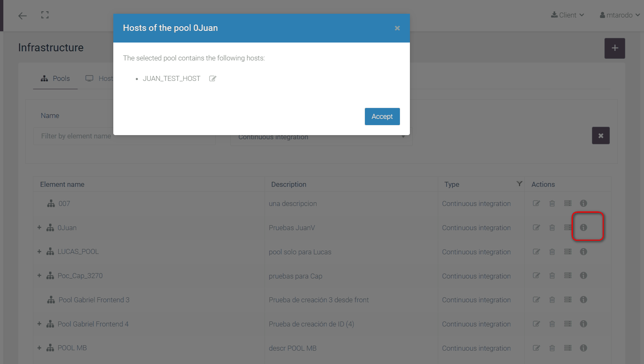Show hosts list for Poc_Cap_3270
The width and height of the screenshot is (644, 364).
pyautogui.click(x=568, y=276)
